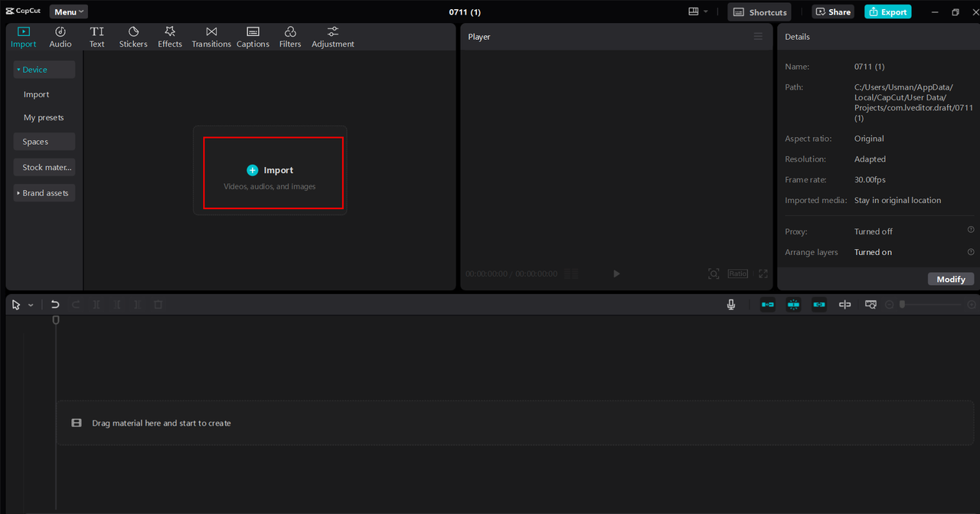This screenshot has width=980, height=514.
Task: Open the Captions panel
Action: click(253, 37)
